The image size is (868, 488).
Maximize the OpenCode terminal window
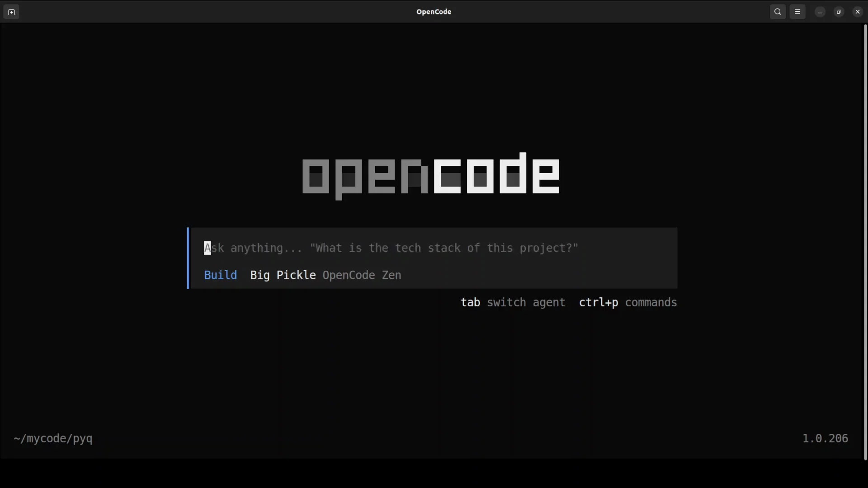coord(839,12)
